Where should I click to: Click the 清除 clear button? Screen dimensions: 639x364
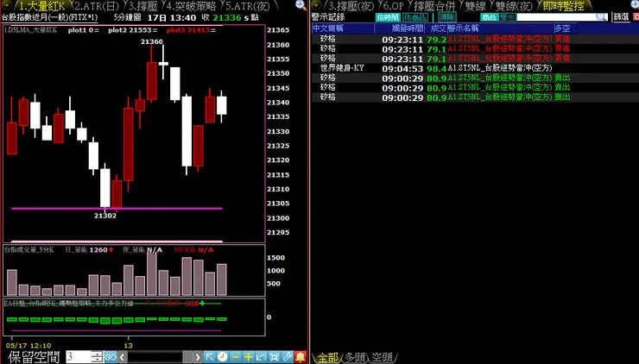(x=447, y=17)
